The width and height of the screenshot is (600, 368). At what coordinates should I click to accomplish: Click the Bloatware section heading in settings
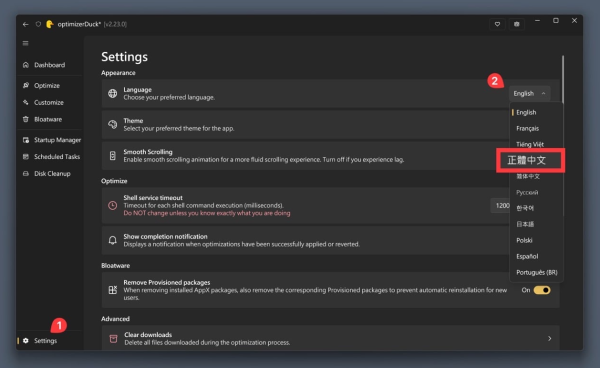(x=116, y=265)
